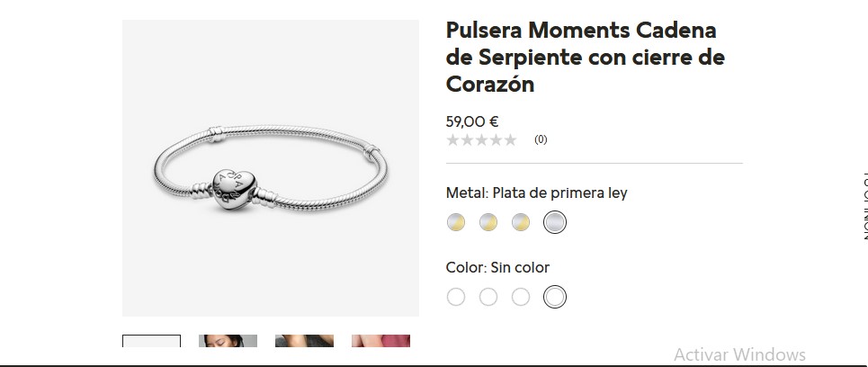View the third gallery thumbnail
868x367 pixels.
tap(304, 341)
